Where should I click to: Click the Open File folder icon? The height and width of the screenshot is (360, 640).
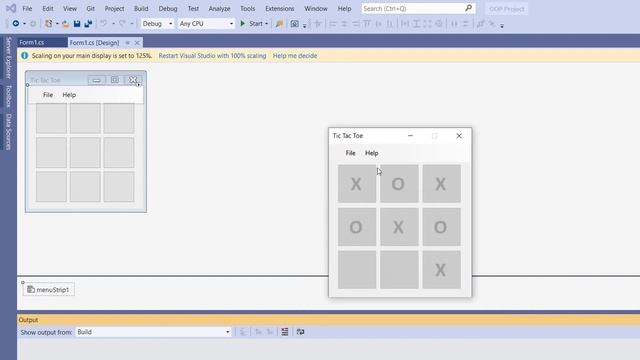pos(65,24)
